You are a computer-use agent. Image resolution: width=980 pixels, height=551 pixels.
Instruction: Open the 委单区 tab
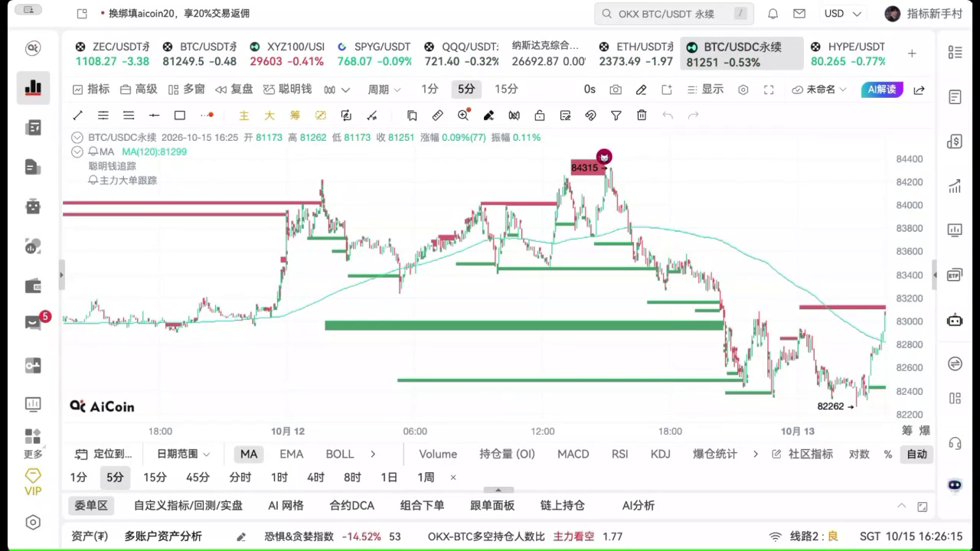91,505
